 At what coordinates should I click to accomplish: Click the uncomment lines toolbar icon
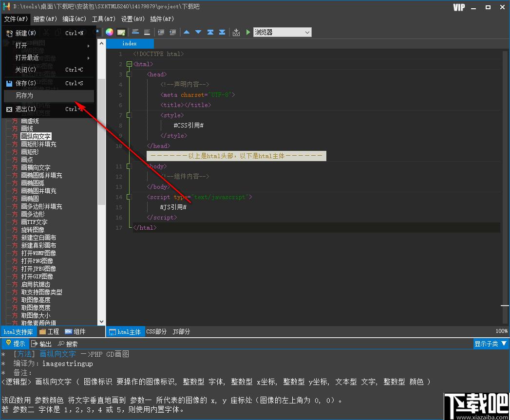(147, 32)
